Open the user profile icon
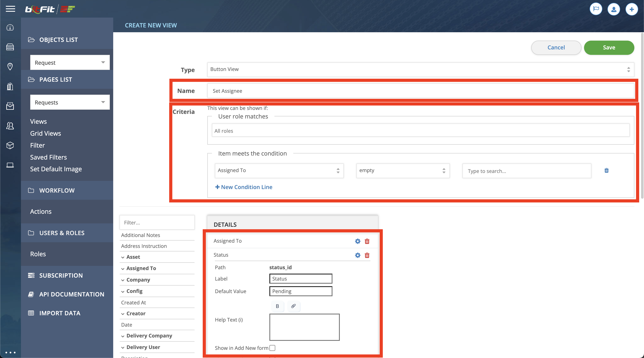Image resolution: width=644 pixels, height=358 pixels. [614, 9]
